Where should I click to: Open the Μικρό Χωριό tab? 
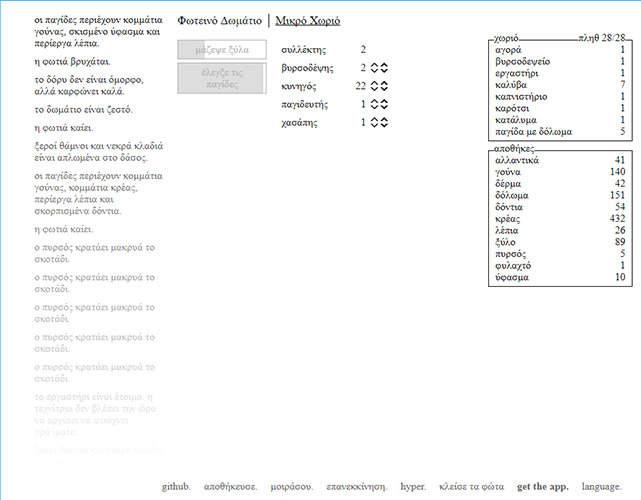coord(307,21)
